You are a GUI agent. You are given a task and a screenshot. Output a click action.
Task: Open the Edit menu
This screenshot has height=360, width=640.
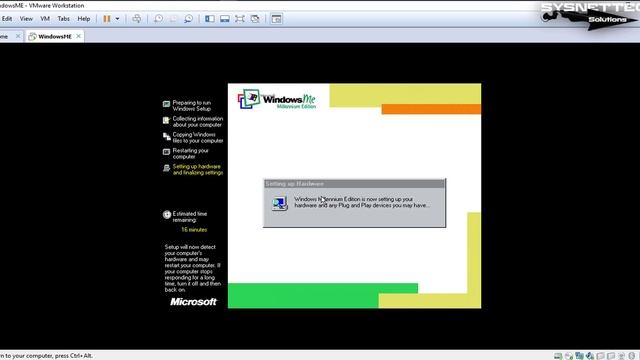7,19
